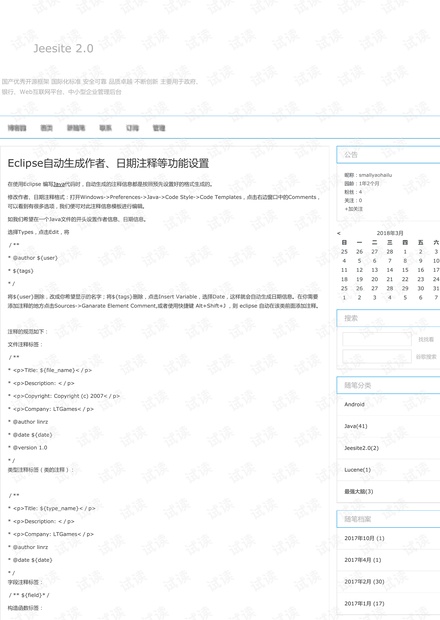This screenshot has width=440, height=620.
Task: Open the 2017年4月 (1) archive
Action: coord(363,560)
